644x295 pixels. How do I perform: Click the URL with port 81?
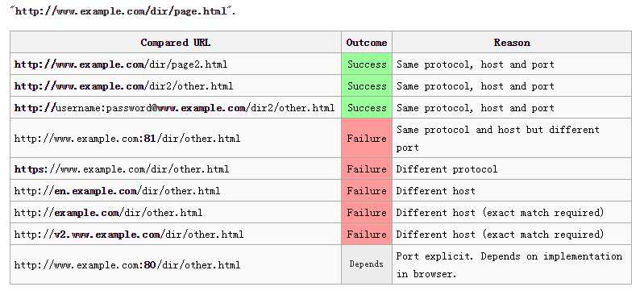(176, 138)
